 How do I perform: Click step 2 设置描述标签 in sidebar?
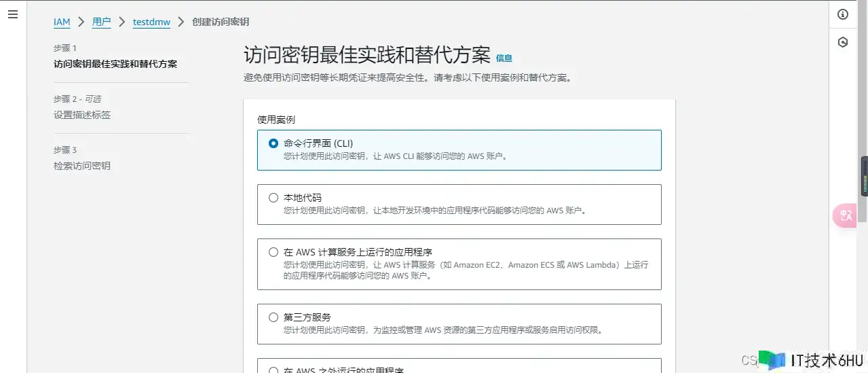click(x=82, y=115)
